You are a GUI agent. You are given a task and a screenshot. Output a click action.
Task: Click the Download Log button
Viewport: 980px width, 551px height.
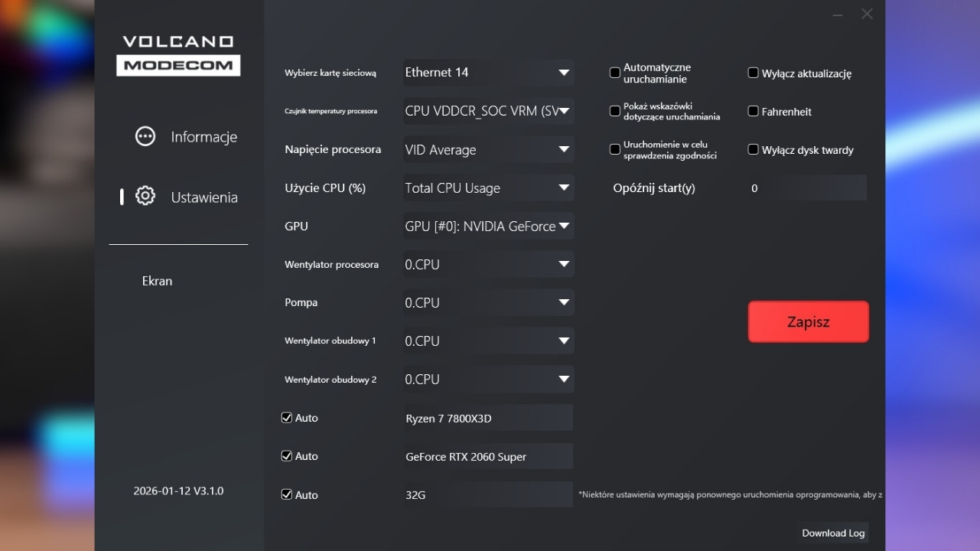pyautogui.click(x=833, y=533)
